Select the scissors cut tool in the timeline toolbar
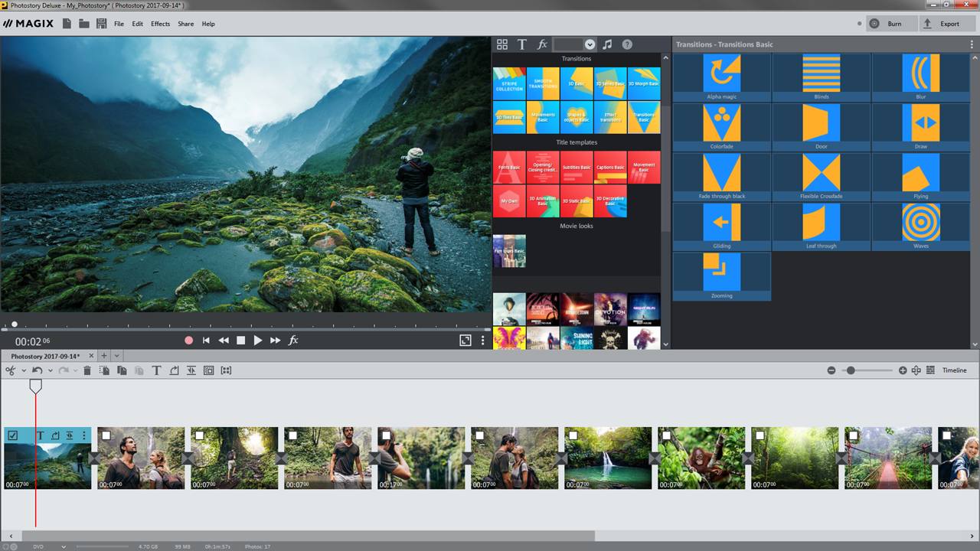Image resolution: width=980 pixels, height=551 pixels. [11, 370]
